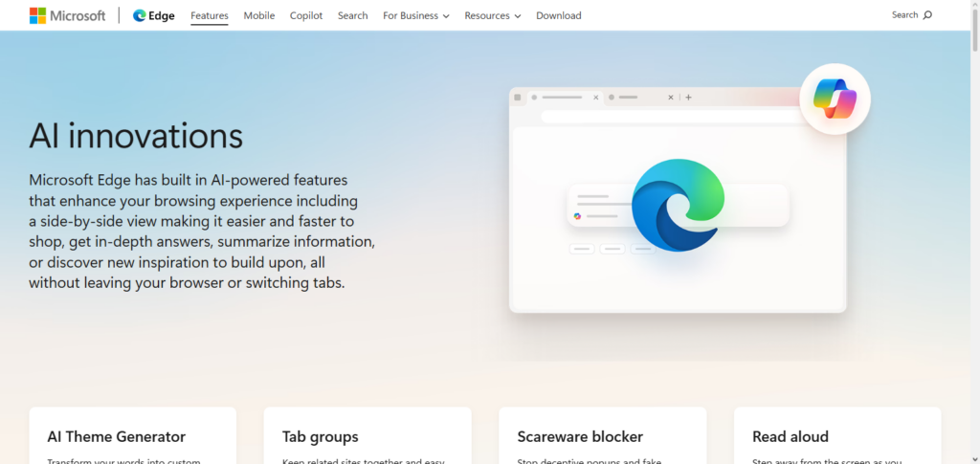This screenshot has width=980, height=464.
Task: Click the Copilot logo in hero illustration
Action: click(x=835, y=99)
